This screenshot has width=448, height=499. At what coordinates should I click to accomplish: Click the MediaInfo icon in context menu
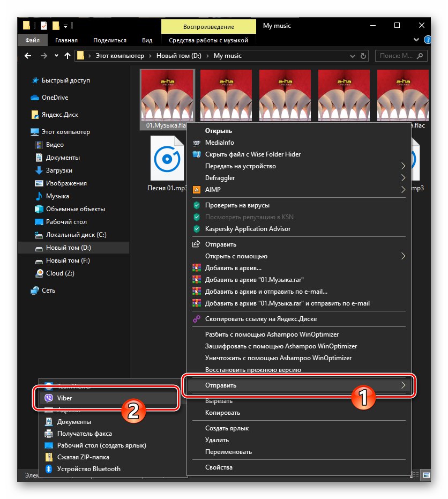click(197, 143)
